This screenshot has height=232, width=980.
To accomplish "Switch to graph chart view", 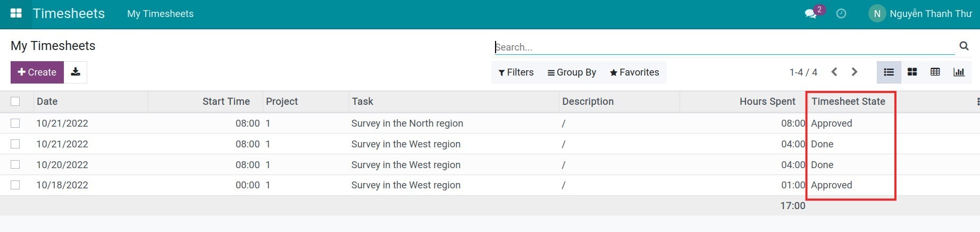I will click(959, 72).
